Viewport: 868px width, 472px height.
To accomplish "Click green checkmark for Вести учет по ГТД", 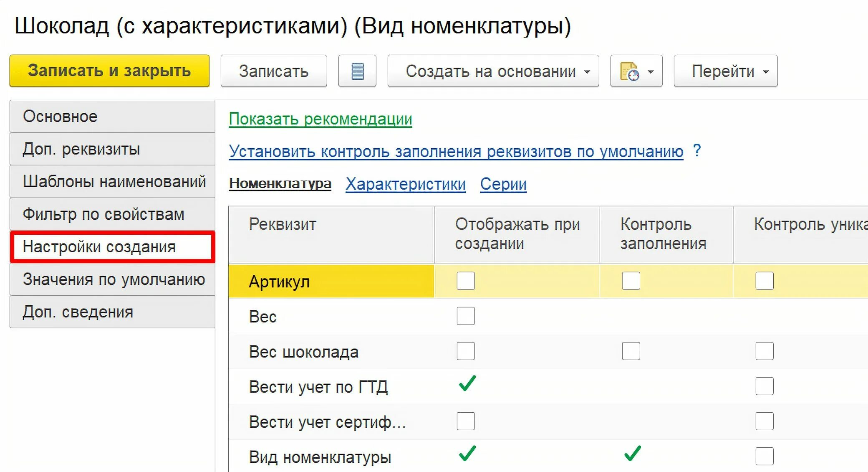I will point(467,384).
